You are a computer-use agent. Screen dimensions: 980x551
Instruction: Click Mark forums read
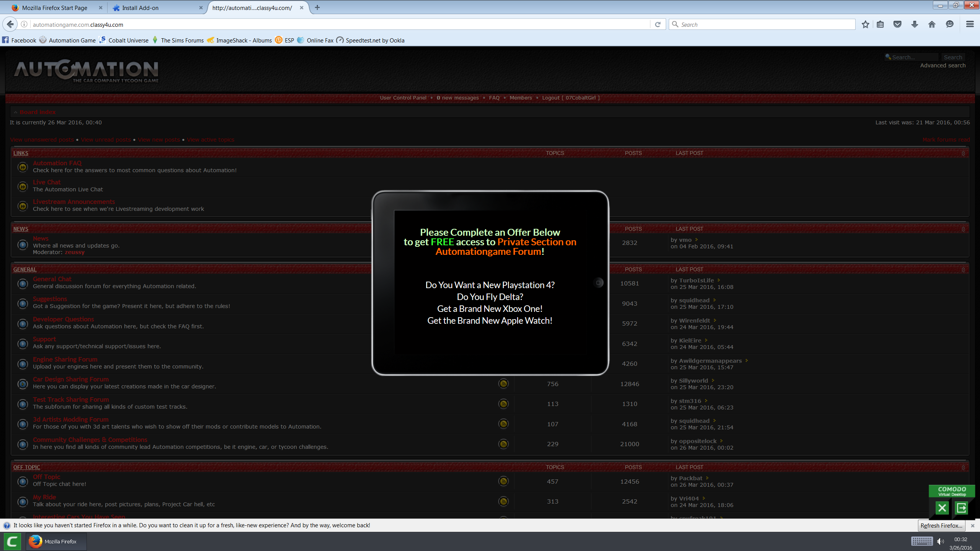coord(946,140)
